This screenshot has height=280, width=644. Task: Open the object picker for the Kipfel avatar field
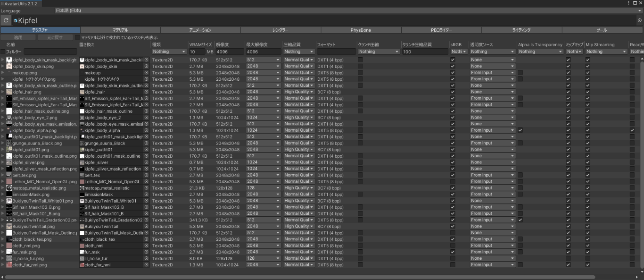pyautogui.click(x=640, y=20)
